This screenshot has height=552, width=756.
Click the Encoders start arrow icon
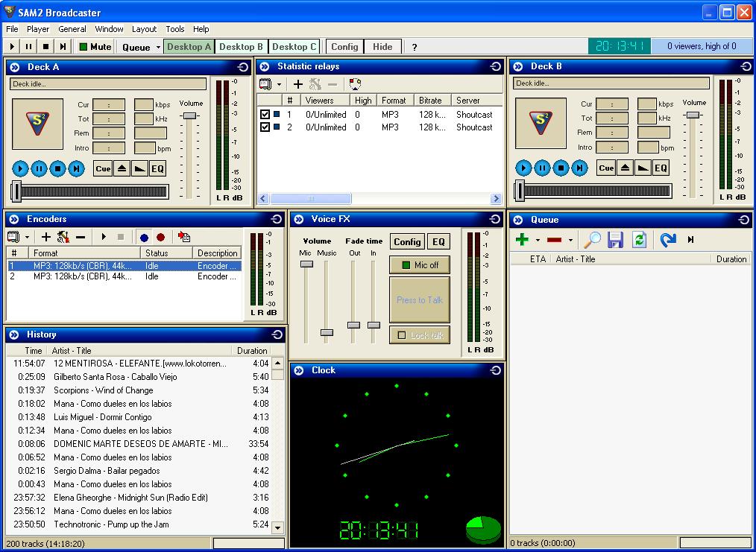[x=104, y=237]
